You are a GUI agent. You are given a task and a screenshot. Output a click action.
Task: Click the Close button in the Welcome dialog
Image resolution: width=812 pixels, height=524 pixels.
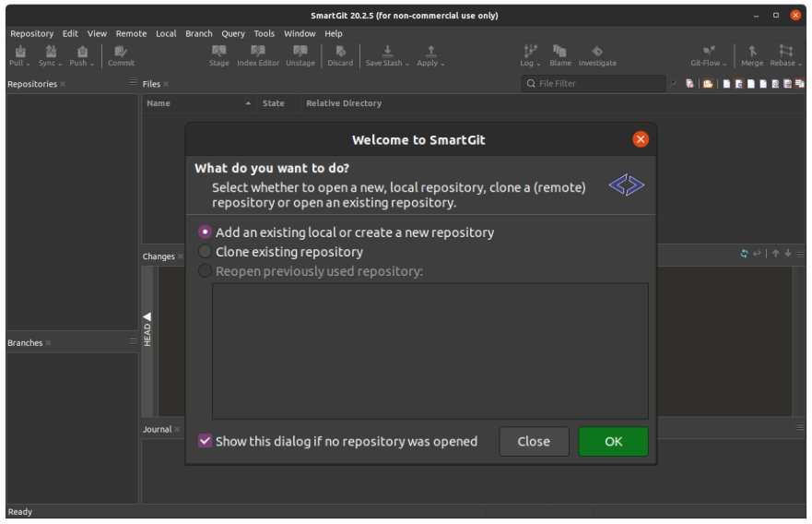(534, 442)
